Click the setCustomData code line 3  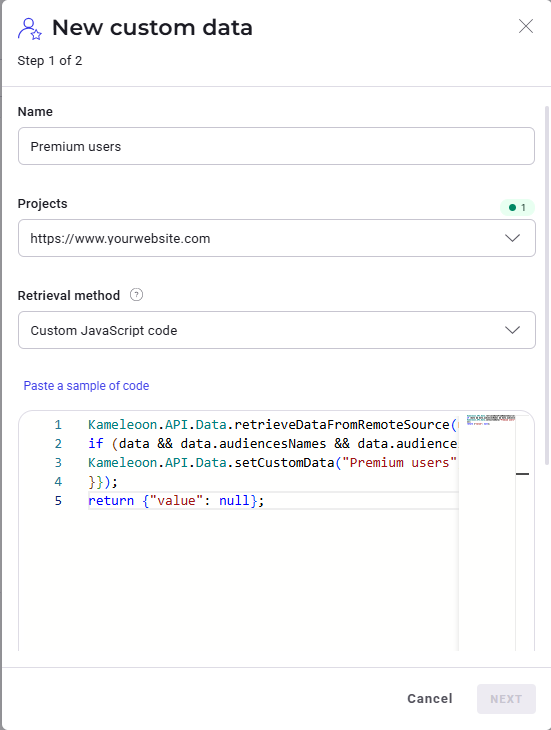tap(273, 463)
